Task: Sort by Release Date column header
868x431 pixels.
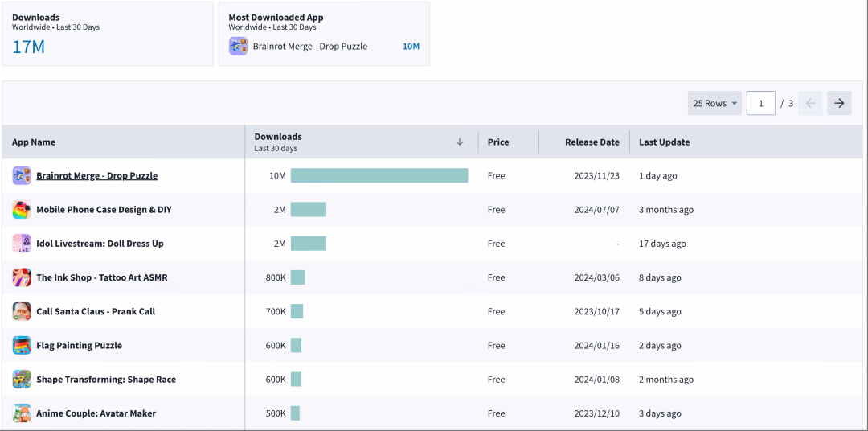Action: tap(592, 142)
